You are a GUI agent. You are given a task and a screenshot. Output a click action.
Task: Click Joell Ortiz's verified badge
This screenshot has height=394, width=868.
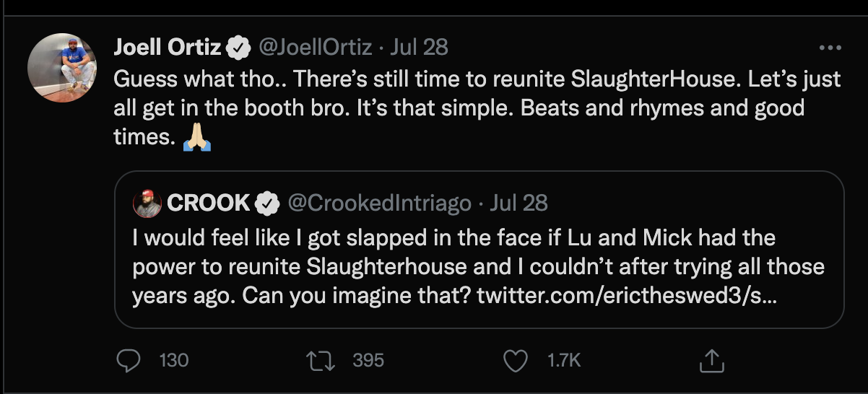click(x=237, y=48)
